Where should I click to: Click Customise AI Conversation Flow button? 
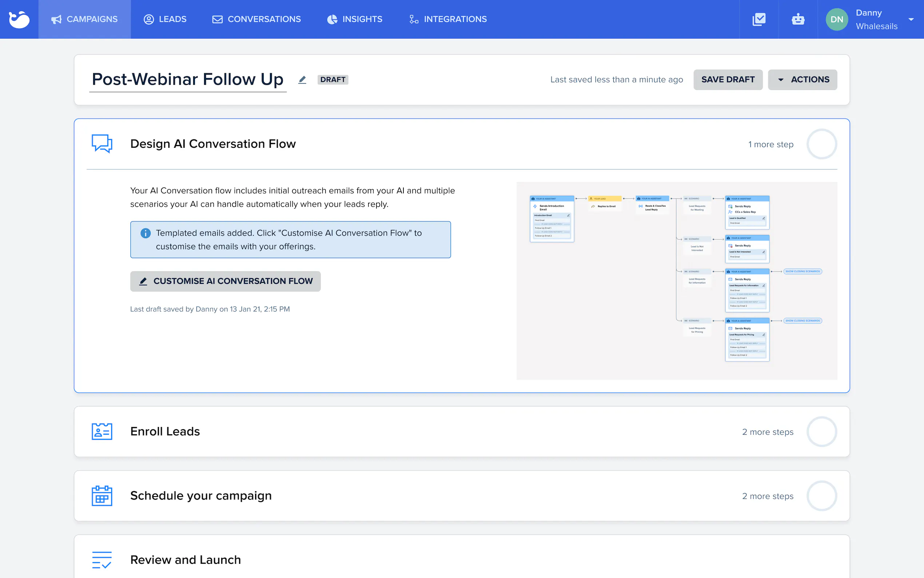[x=226, y=281]
